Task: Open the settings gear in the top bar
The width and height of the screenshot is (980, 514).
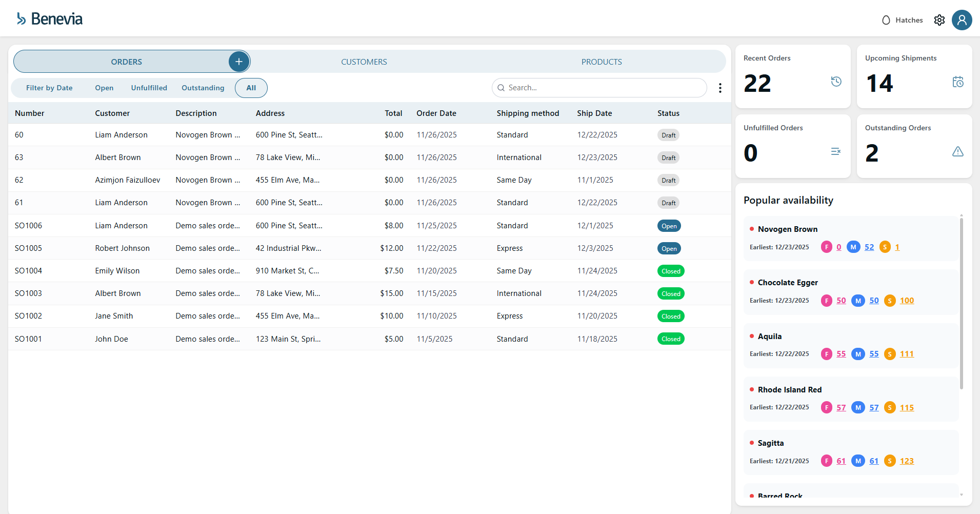Action: click(939, 20)
